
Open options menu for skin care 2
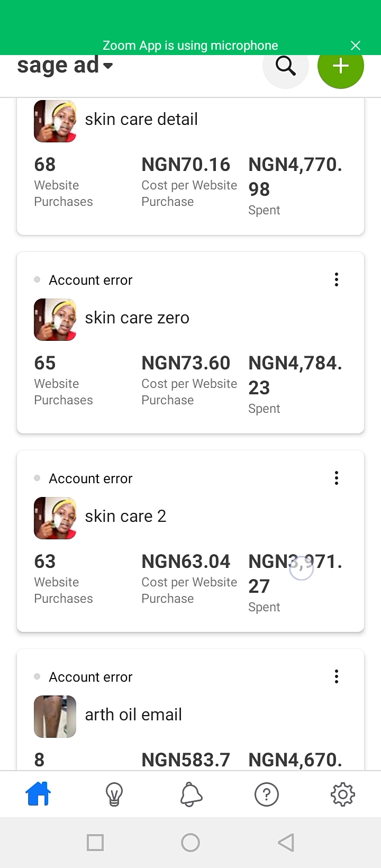pyautogui.click(x=337, y=478)
